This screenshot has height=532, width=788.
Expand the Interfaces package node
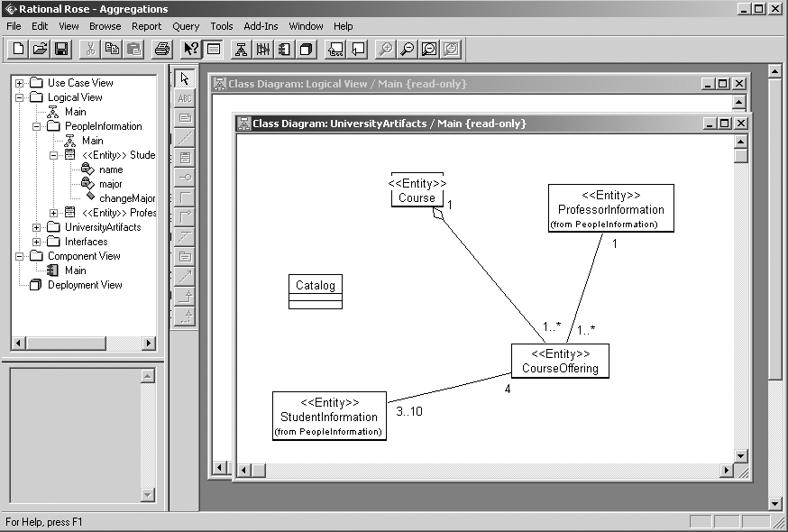point(36,242)
